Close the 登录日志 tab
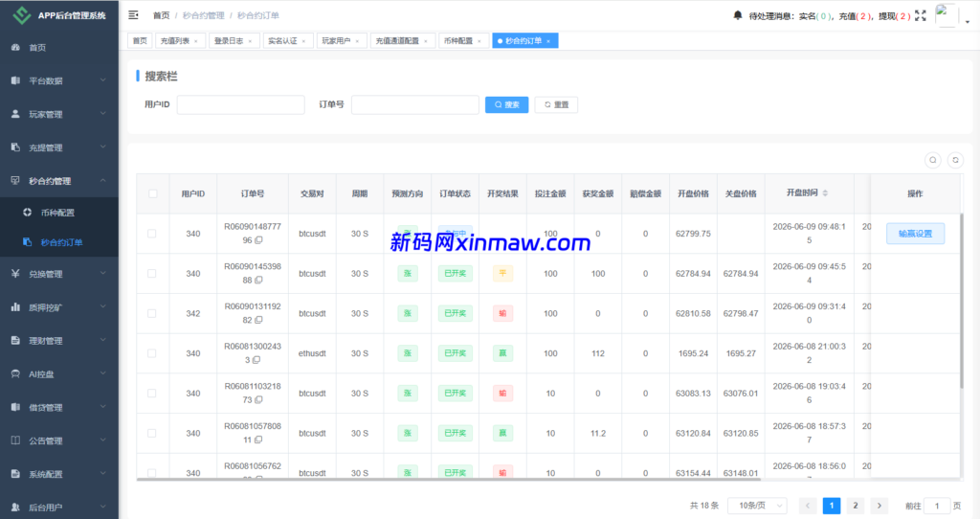The height and width of the screenshot is (519, 980). [x=250, y=41]
